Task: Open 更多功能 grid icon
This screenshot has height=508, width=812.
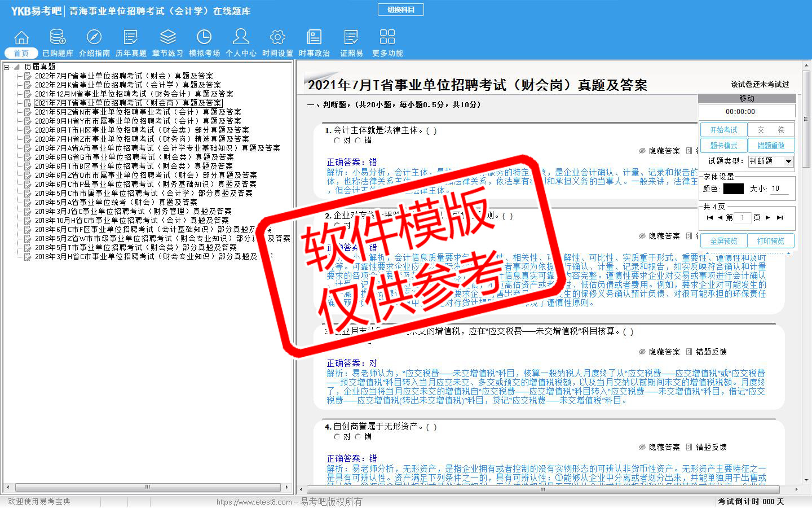Action: click(x=387, y=38)
